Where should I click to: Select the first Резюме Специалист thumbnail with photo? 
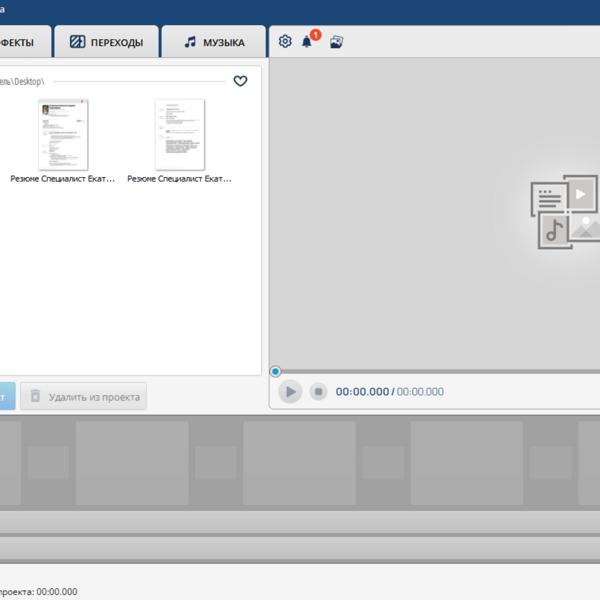pos(63,135)
